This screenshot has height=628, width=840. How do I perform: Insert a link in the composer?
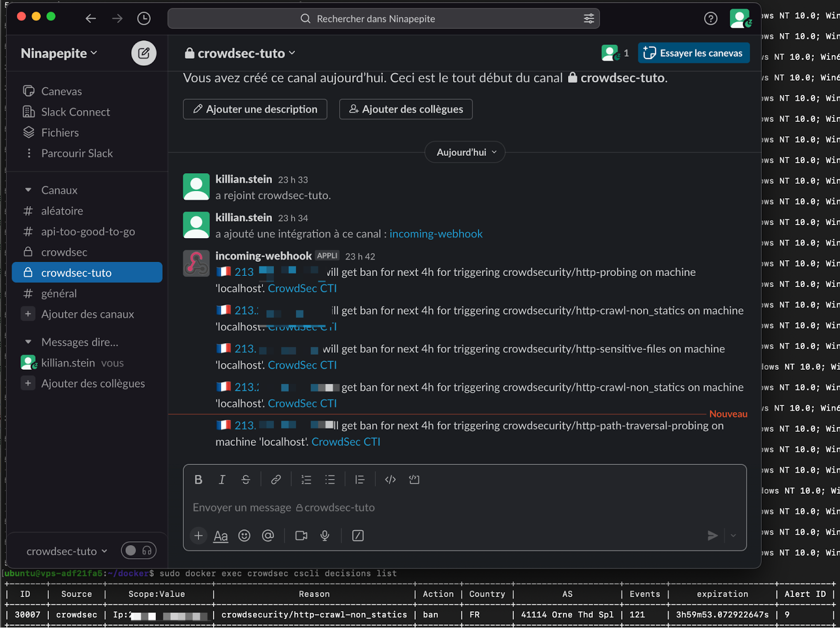tap(276, 480)
